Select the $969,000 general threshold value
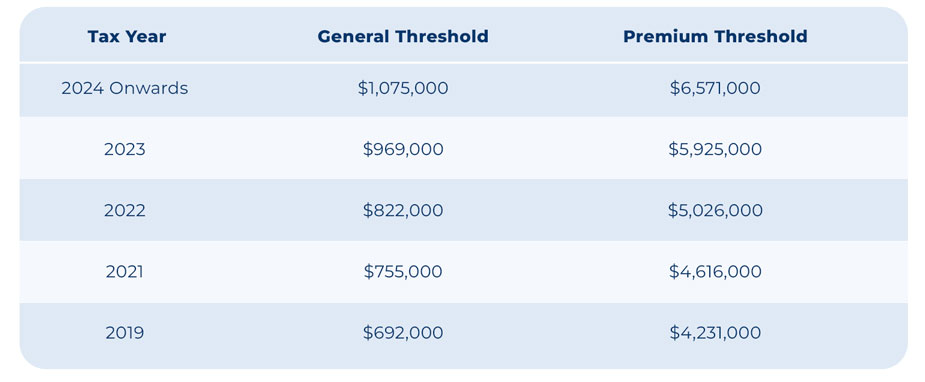This screenshot has height=382, width=925. click(403, 150)
